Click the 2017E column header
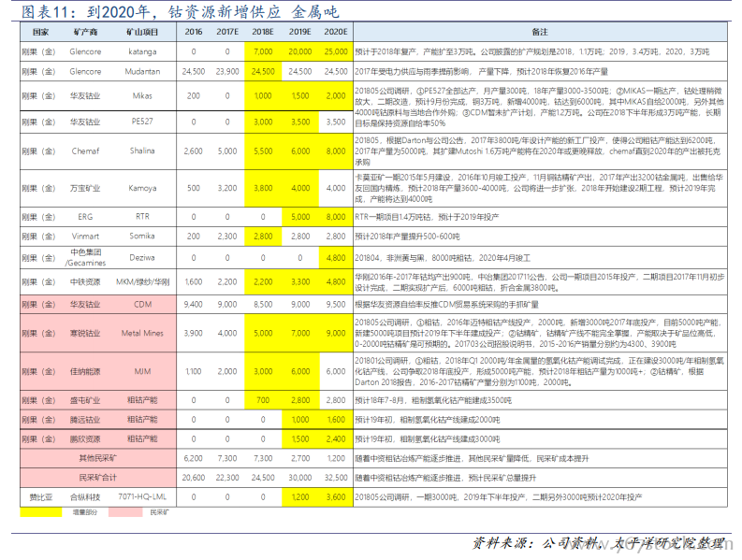This screenshot has height=560, width=742. click(x=227, y=32)
